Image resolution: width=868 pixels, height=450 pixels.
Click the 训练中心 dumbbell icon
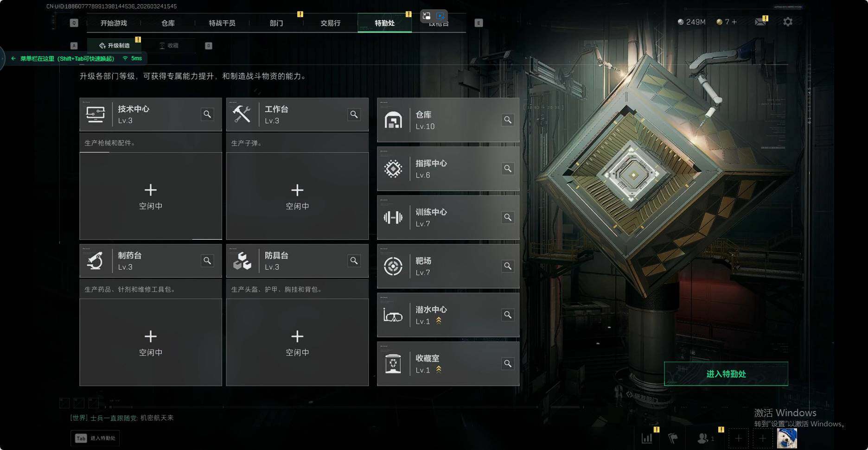point(393,217)
